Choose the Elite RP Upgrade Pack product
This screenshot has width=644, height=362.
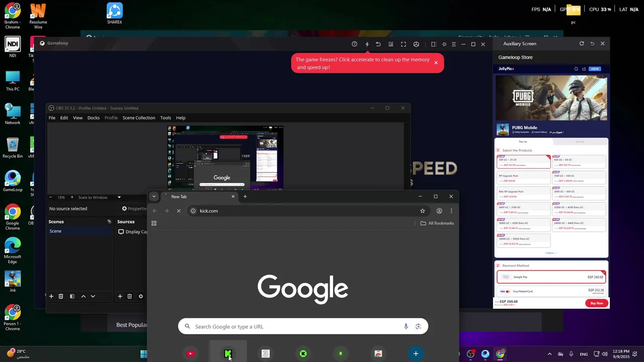pos(523,194)
